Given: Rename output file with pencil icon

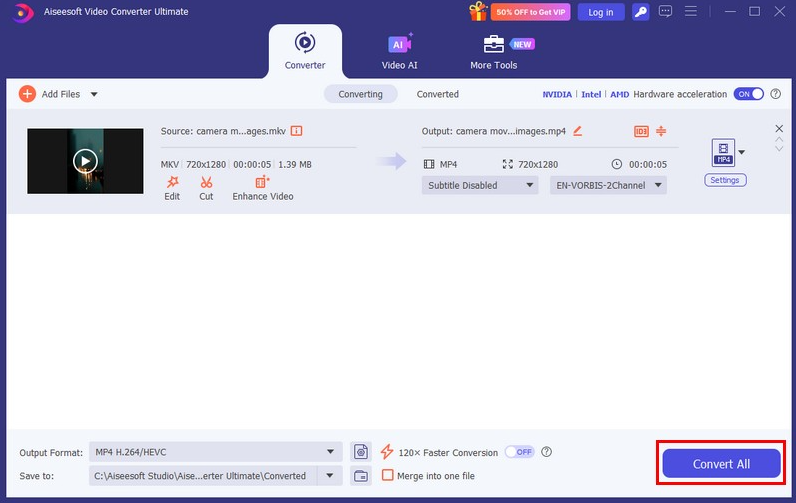Looking at the screenshot, I should (577, 131).
